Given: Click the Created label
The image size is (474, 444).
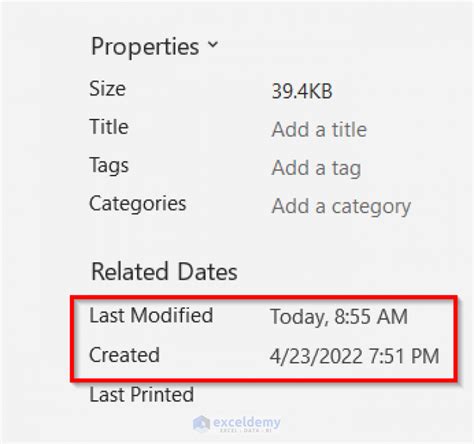Looking at the screenshot, I should click(x=124, y=354).
